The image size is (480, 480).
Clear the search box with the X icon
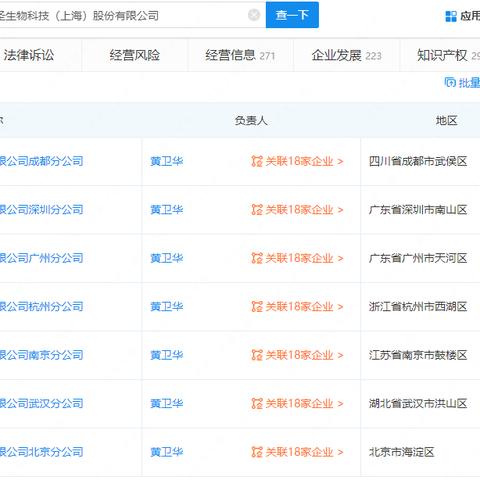[254, 15]
